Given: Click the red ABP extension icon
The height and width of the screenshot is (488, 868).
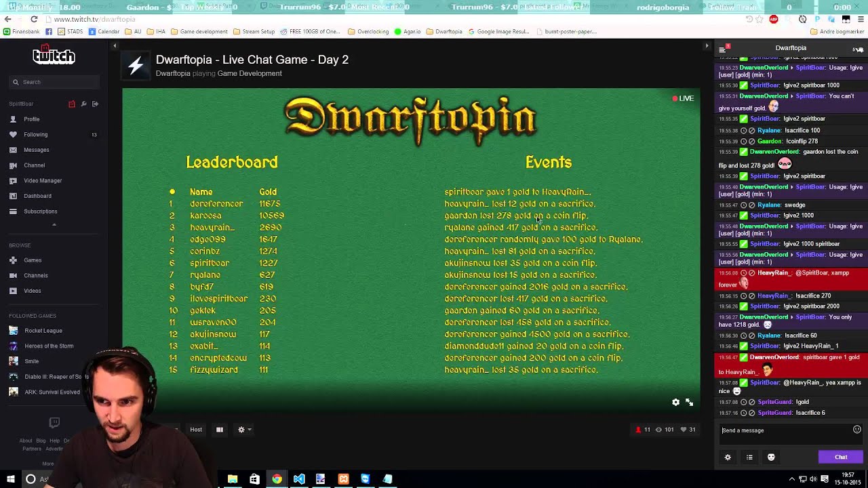Looking at the screenshot, I should point(774,19).
